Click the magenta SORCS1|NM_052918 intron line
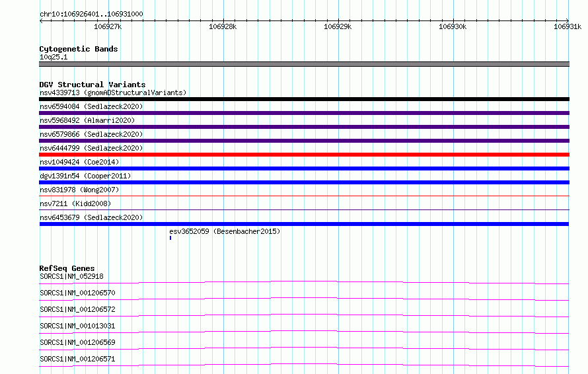The image size is (588, 374). [304, 282]
